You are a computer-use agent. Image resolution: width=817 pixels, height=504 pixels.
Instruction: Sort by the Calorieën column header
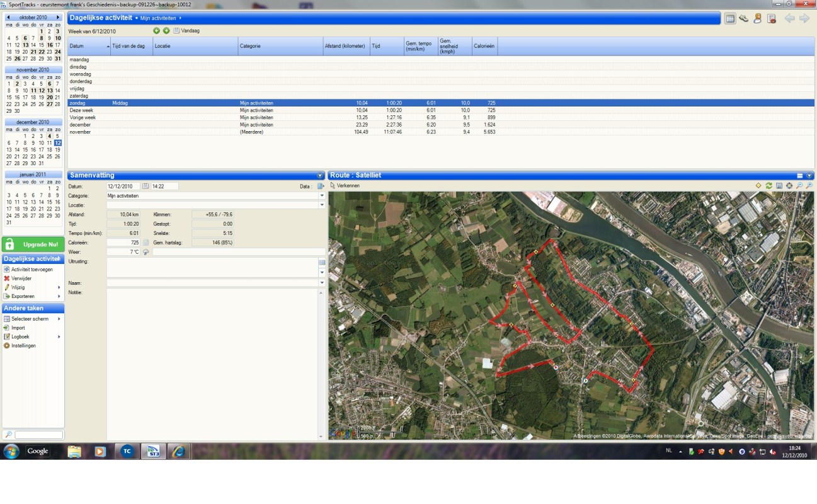coord(485,46)
